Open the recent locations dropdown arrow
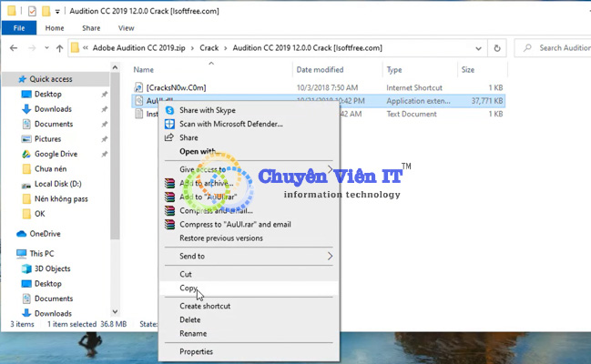591x364 pixels. click(x=46, y=48)
